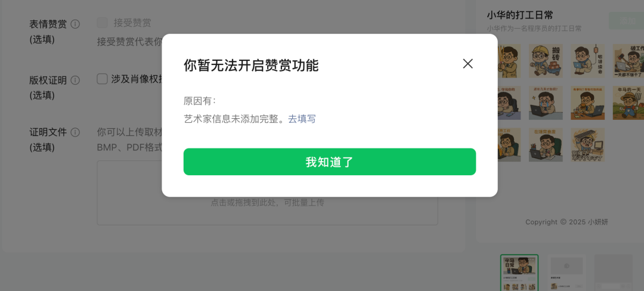Image resolution: width=644 pixels, height=291 pixels.
Task: Select the second preview thumbnail
Action: 566,273
